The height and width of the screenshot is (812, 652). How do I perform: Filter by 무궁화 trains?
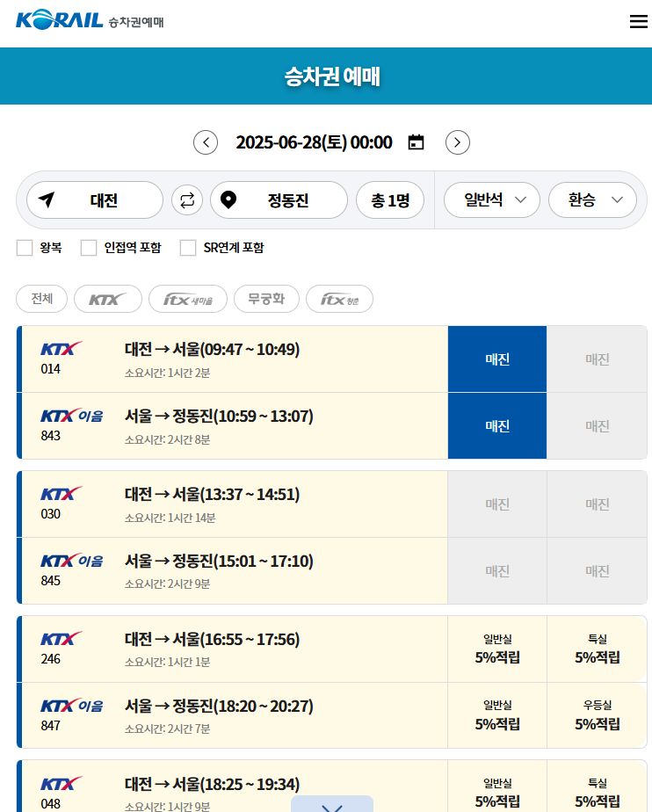coord(266,299)
